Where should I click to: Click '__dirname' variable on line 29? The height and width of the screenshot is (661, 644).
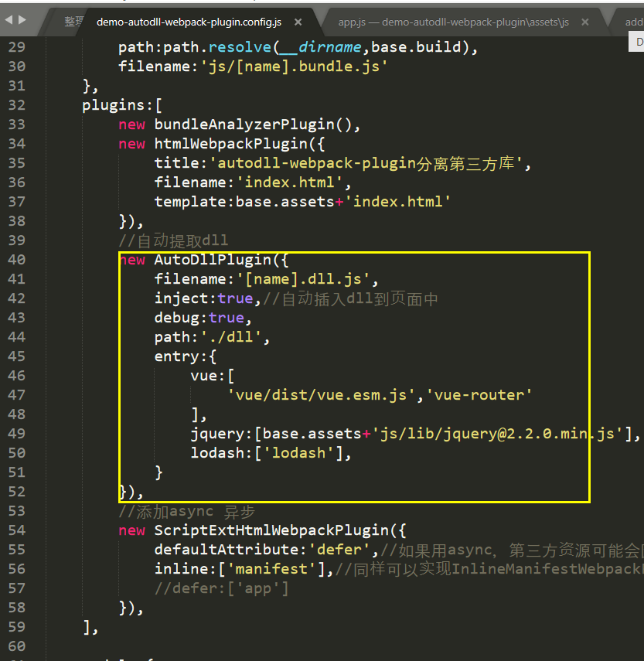[321, 47]
